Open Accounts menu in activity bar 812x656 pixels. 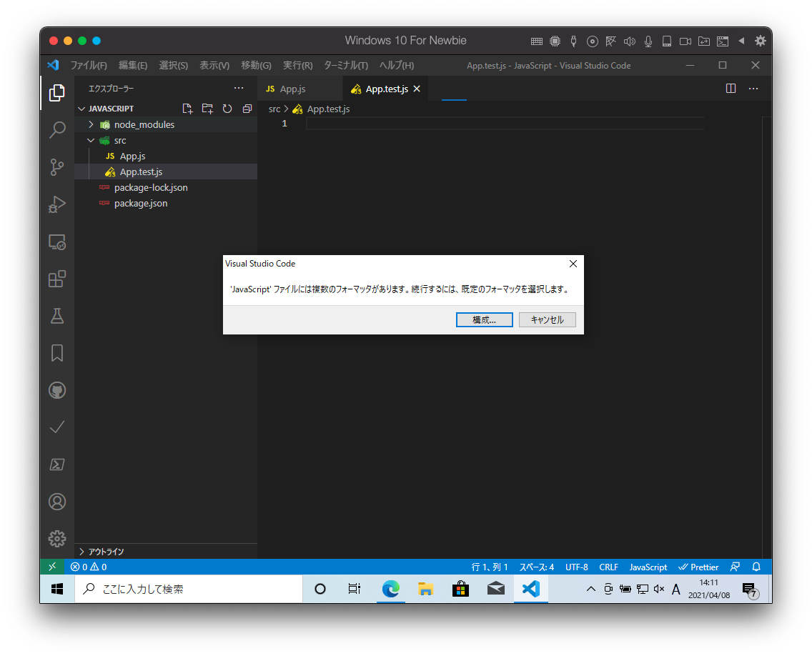coord(57,502)
